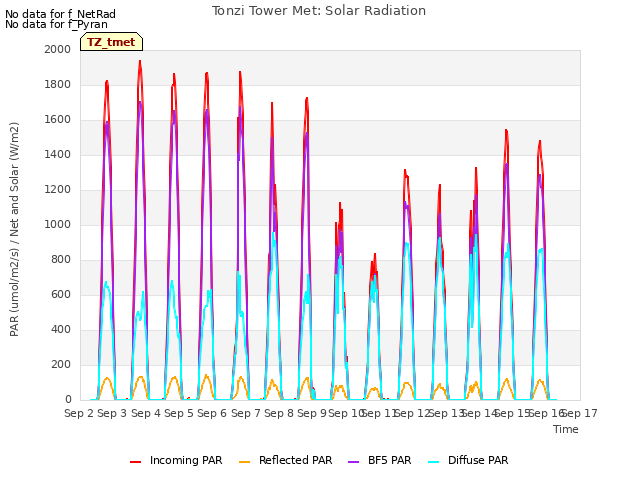
Task: Click the BF5 PAR purple legend swatch
Action: (x=353, y=462)
